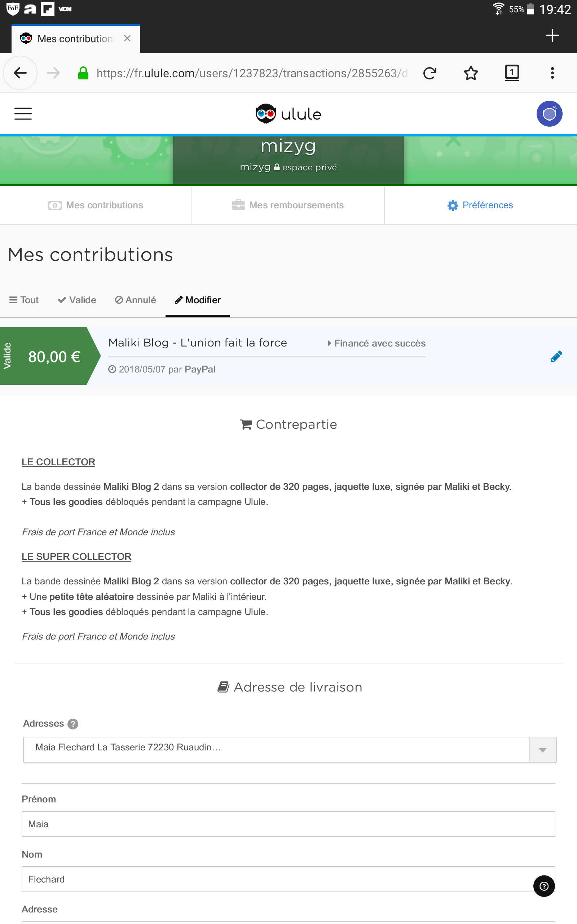Expand the Financé avec succès section
This screenshot has height=924, width=577.
click(x=376, y=343)
